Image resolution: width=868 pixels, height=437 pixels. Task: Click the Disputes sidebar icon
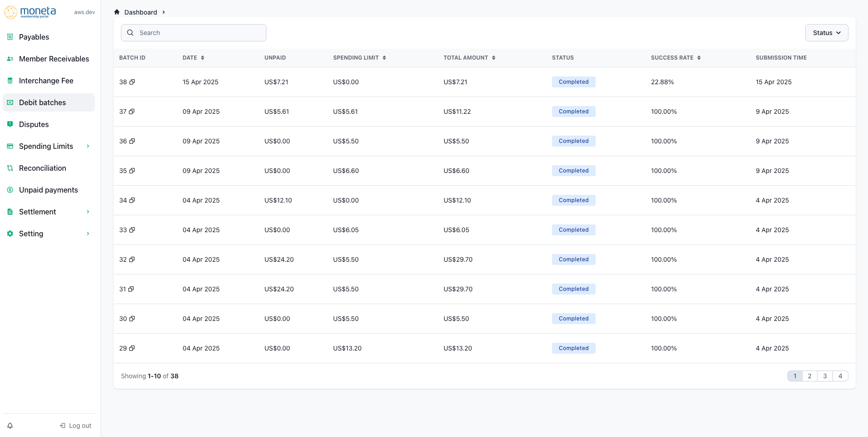click(10, 124)
